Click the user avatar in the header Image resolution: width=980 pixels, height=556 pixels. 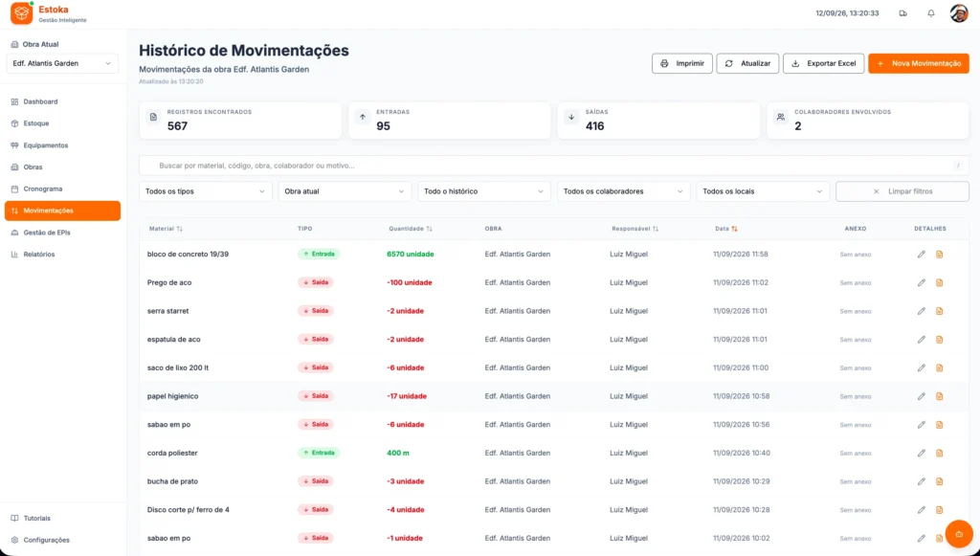coord(959,13)
